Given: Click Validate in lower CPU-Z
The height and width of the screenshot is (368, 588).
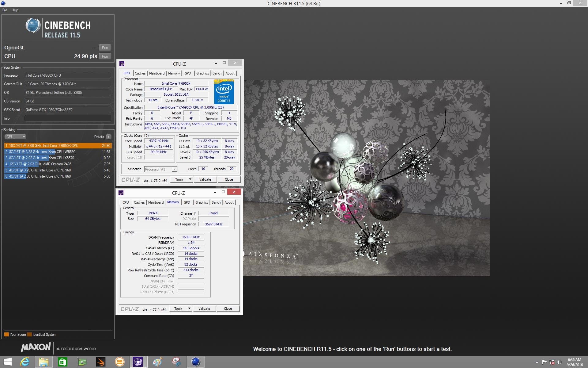Looking at the screenshot, I should (x=204, y=309).
